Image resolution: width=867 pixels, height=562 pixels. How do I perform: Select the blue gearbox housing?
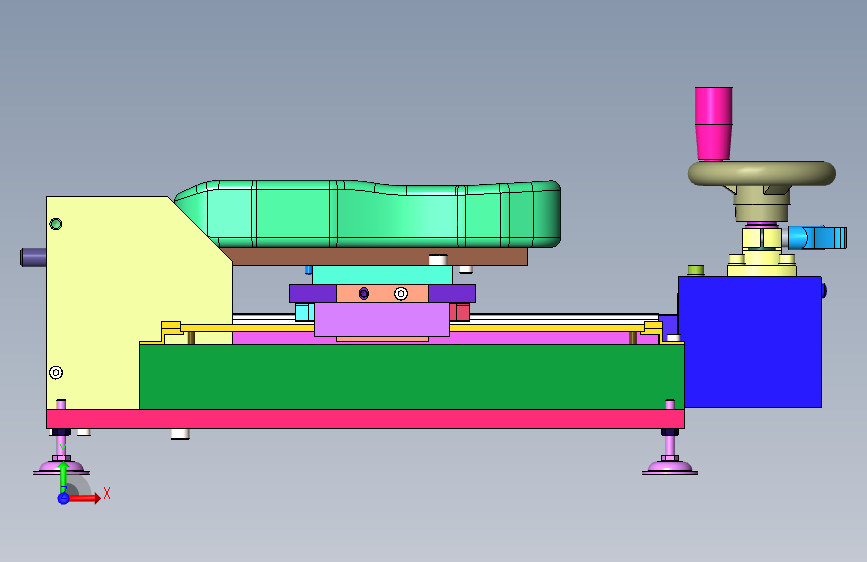coord(750,342)
